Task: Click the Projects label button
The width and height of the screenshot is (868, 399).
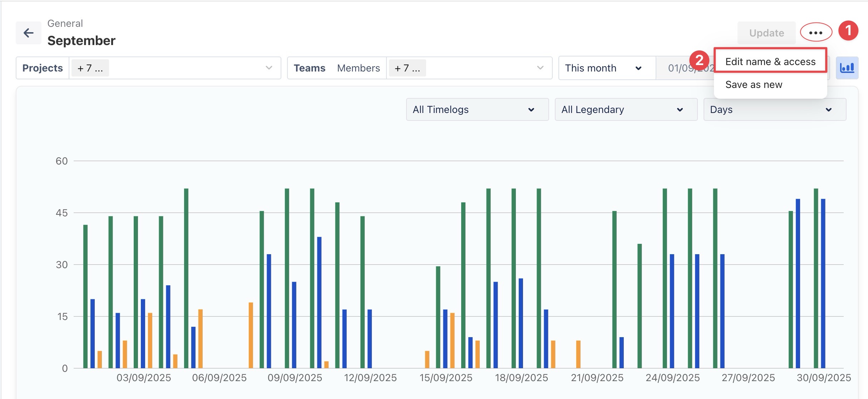Action: (43, 68)
